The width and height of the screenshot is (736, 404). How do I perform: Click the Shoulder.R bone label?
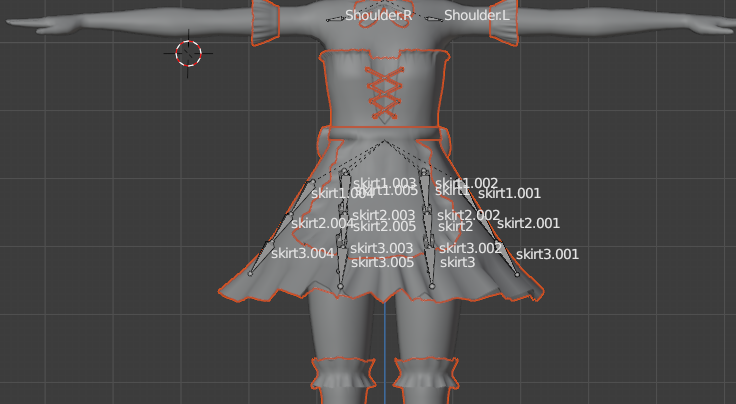379,15
